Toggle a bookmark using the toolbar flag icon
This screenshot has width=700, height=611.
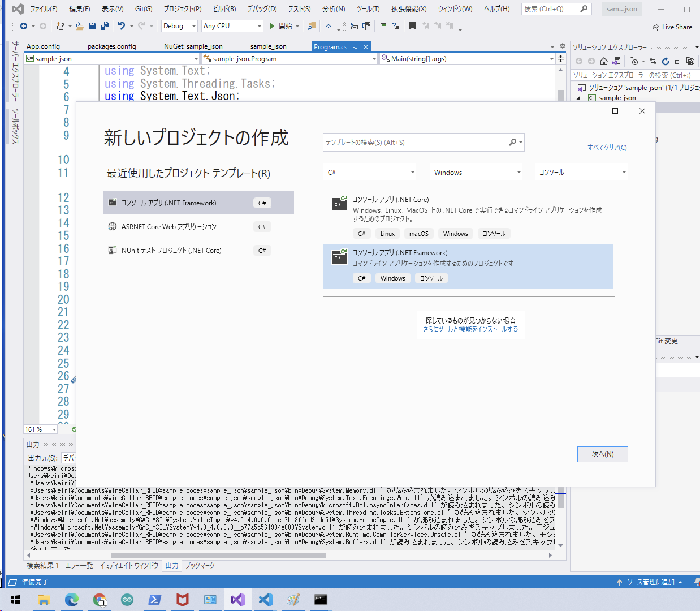413,25
